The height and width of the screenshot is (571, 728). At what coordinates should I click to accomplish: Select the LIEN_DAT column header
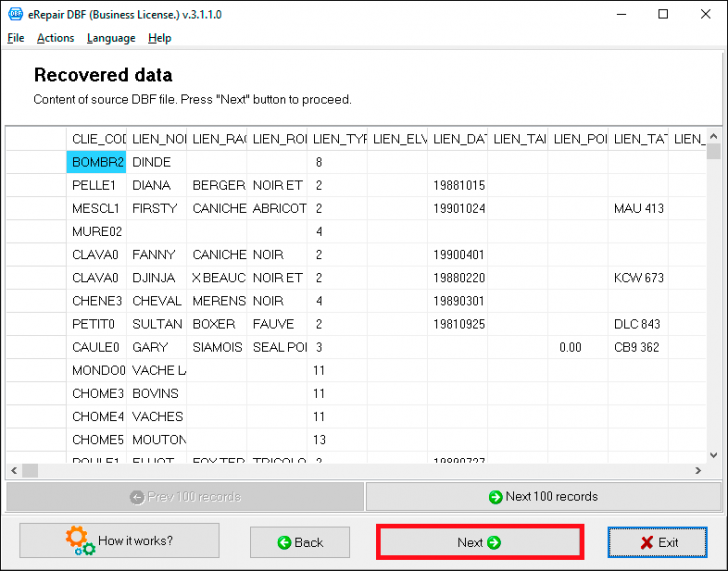coord(458,139)
